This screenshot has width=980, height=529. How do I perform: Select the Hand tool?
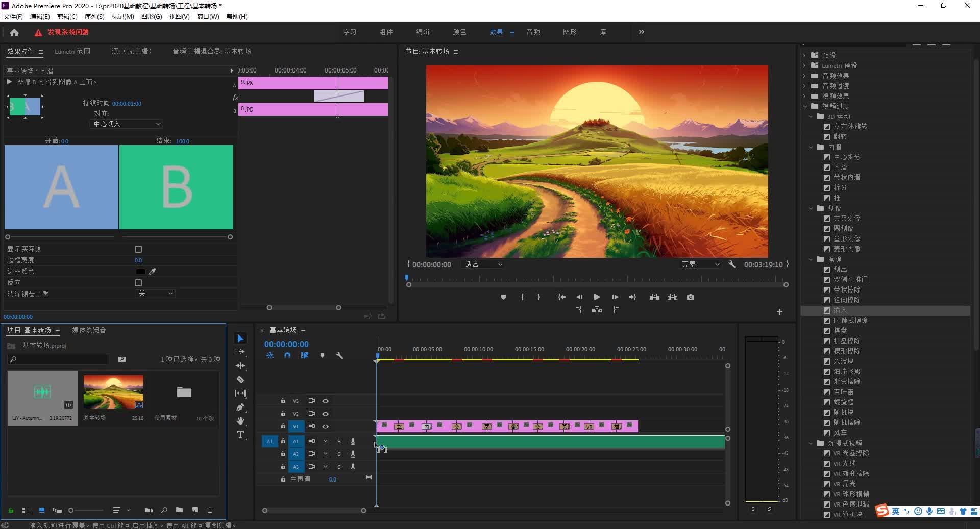pyautogui.click(x=240, y=421)
